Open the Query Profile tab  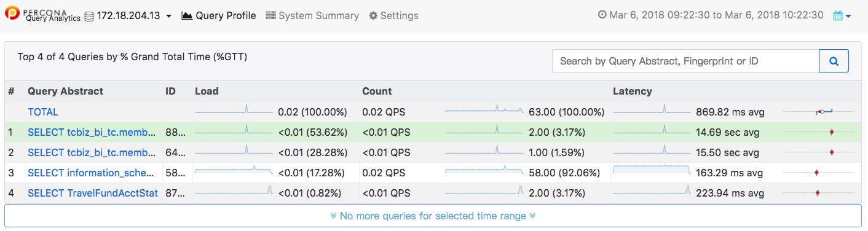pyautogui.click(x=219, y=15)
